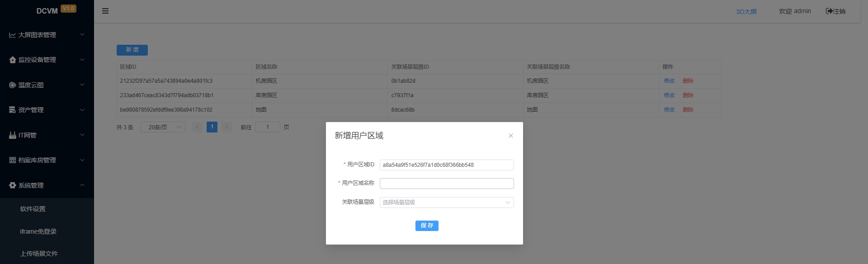Click the logout arrow icon next to 注销
The width and height of the screenshot is (868, 264).
coord(829,11)
